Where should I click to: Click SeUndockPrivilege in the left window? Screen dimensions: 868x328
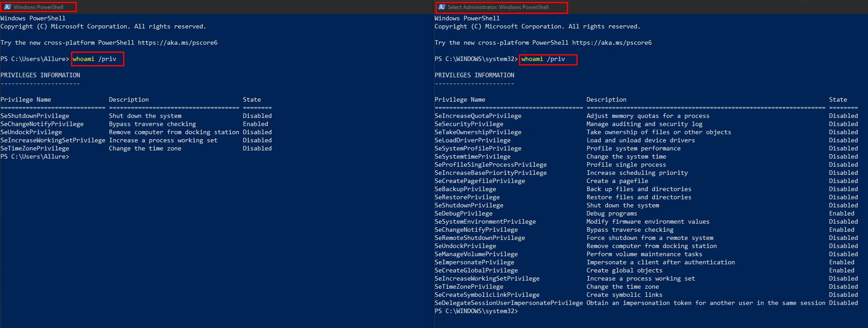[x=31, y=132]
